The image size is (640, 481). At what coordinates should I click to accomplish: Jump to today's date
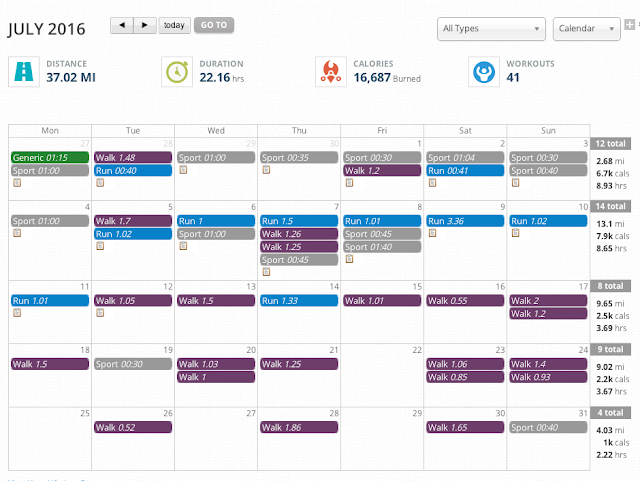pyautogui.click(x=174, y=25)
